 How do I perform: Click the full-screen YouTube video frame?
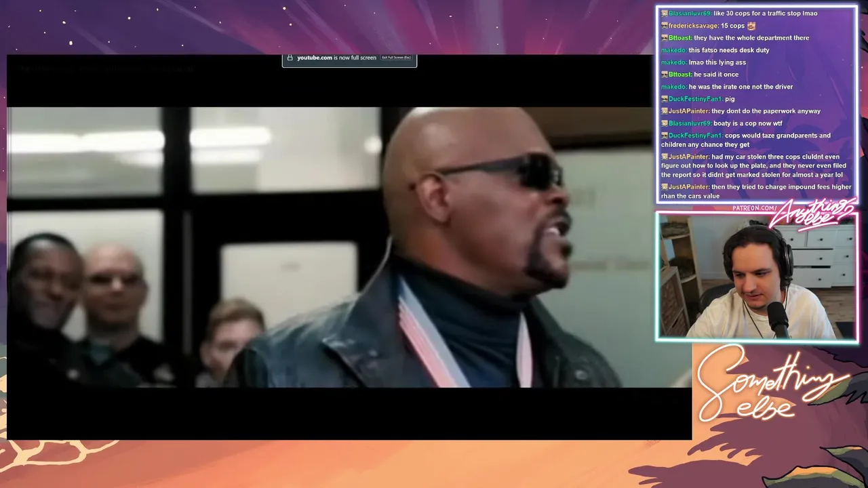(349, 247)
